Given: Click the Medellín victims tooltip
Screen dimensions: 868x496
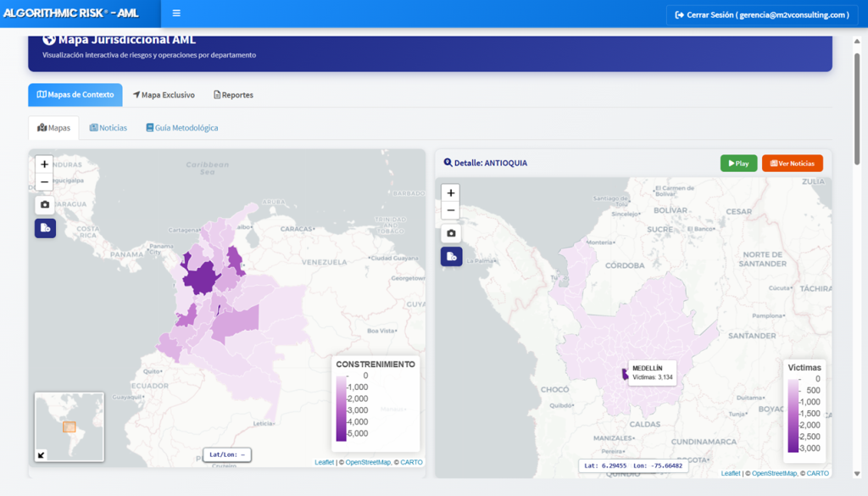Looking at the screenshot, I should [653, 372].
